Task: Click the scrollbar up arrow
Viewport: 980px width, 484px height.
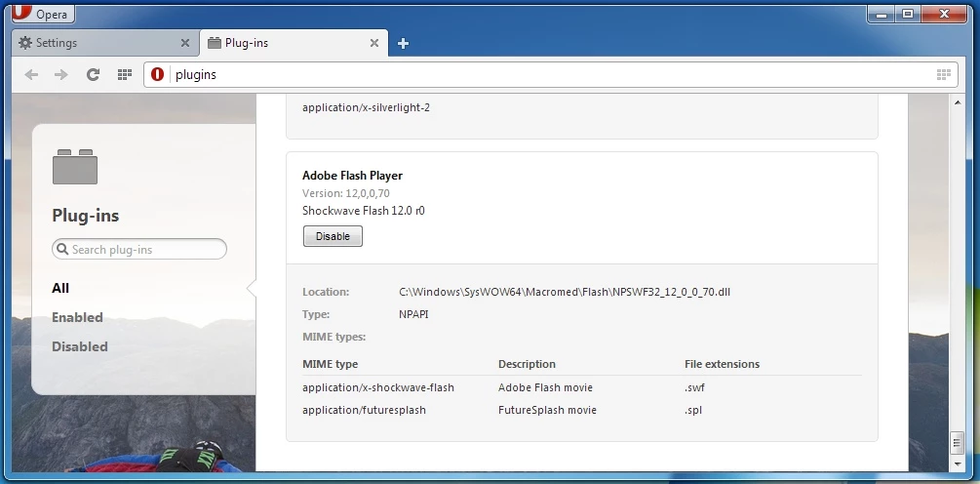Action: coord(958,101)
